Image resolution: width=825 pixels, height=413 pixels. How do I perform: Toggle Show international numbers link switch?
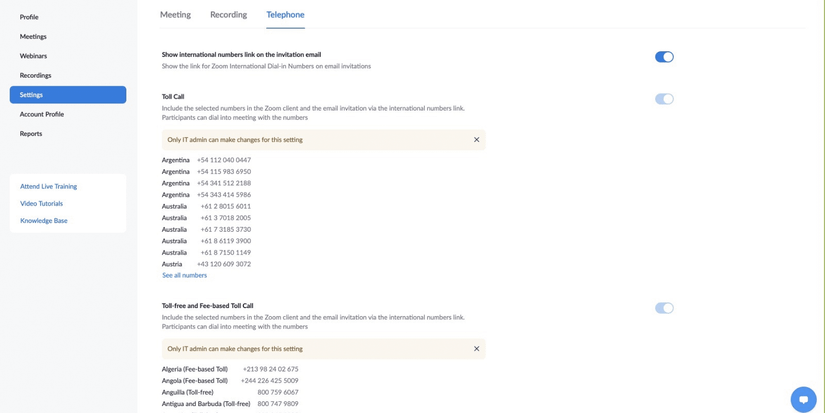point(664,57)
